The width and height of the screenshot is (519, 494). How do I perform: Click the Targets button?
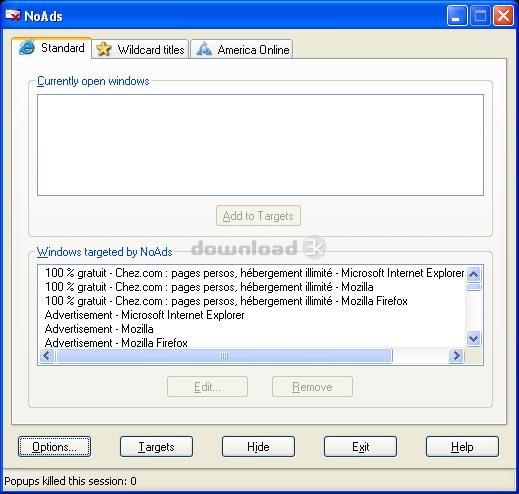click(156, 447)
